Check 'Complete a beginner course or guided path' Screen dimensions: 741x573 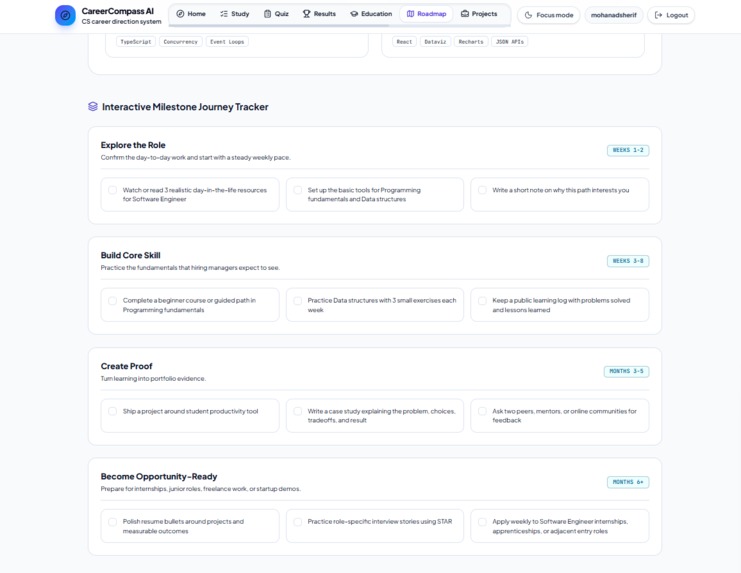(112, 301)
